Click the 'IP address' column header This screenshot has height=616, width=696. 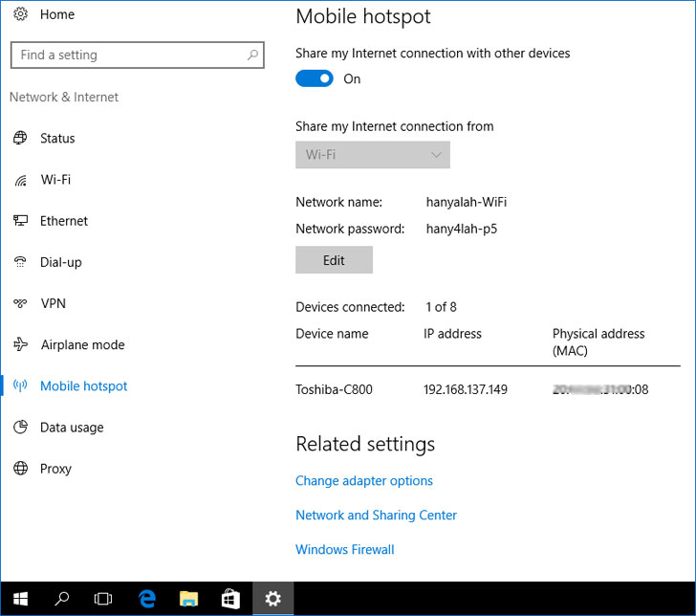tap(452, 334)
